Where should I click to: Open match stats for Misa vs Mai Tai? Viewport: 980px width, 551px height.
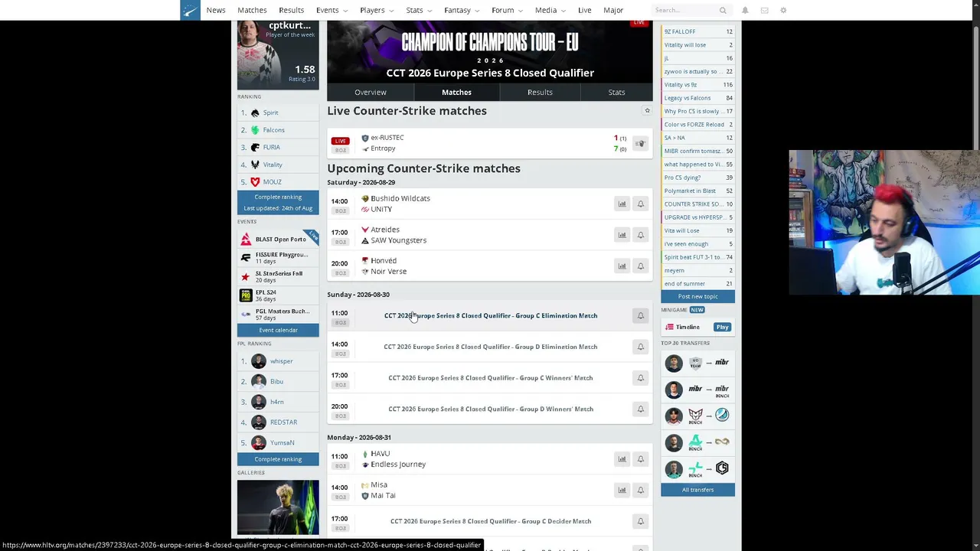pos(622,491)
